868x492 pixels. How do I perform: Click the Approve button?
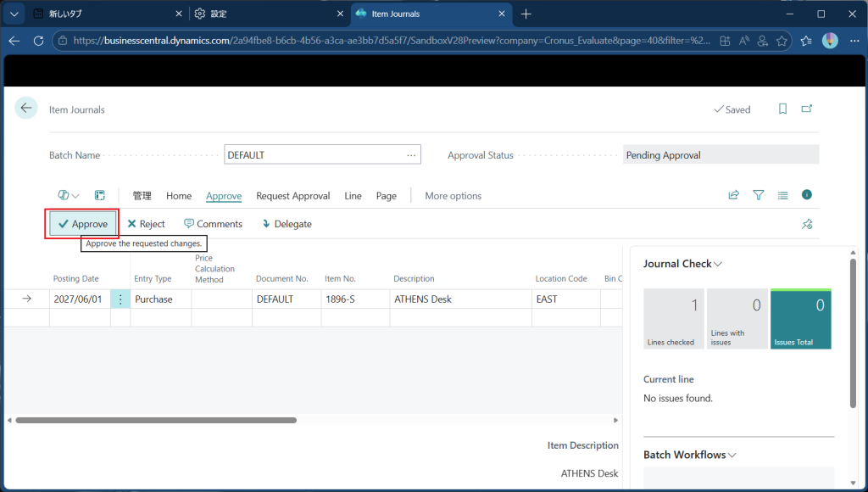[82, 224]
